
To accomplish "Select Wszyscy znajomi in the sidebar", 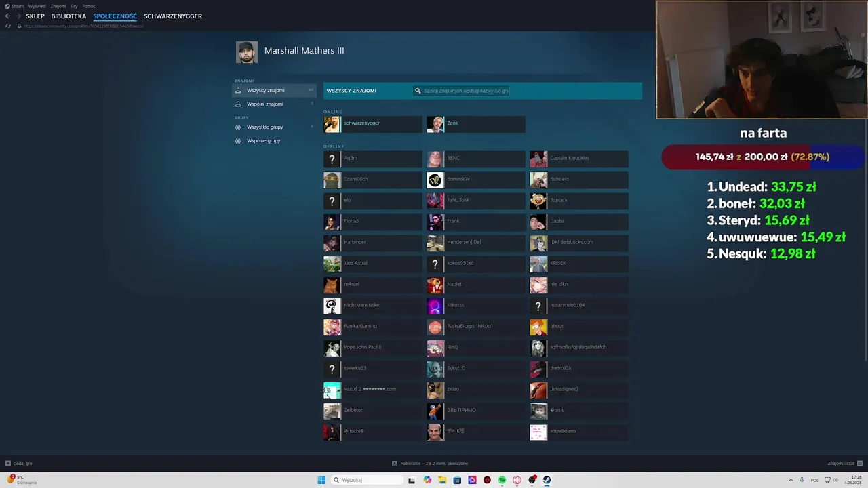I will [x=274, y=90].
